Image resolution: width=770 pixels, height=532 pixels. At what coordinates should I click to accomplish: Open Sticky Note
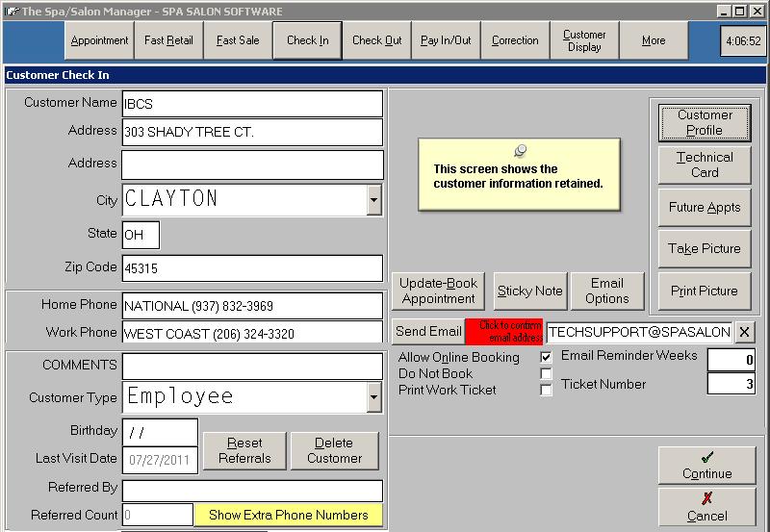coord(529,291)
